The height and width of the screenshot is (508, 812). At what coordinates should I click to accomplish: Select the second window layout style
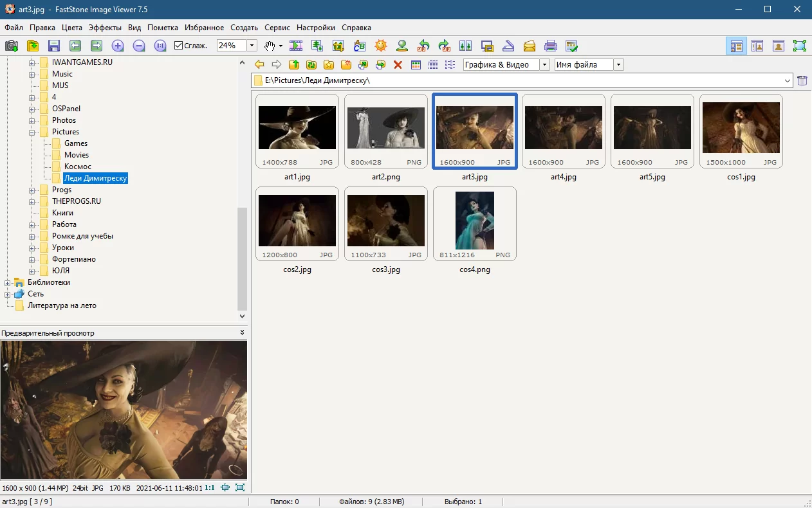(x=757, y=46)
